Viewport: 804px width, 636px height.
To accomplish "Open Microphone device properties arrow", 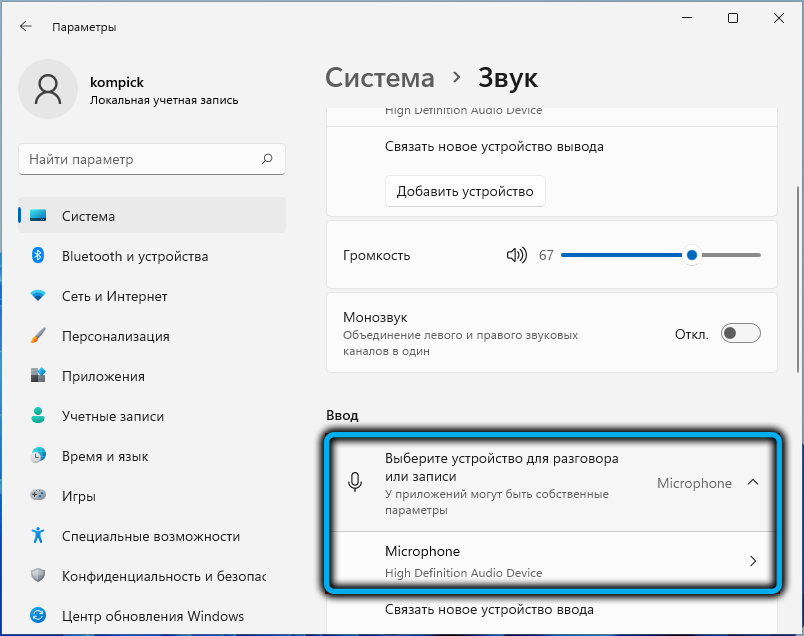I will click(753, 562).
